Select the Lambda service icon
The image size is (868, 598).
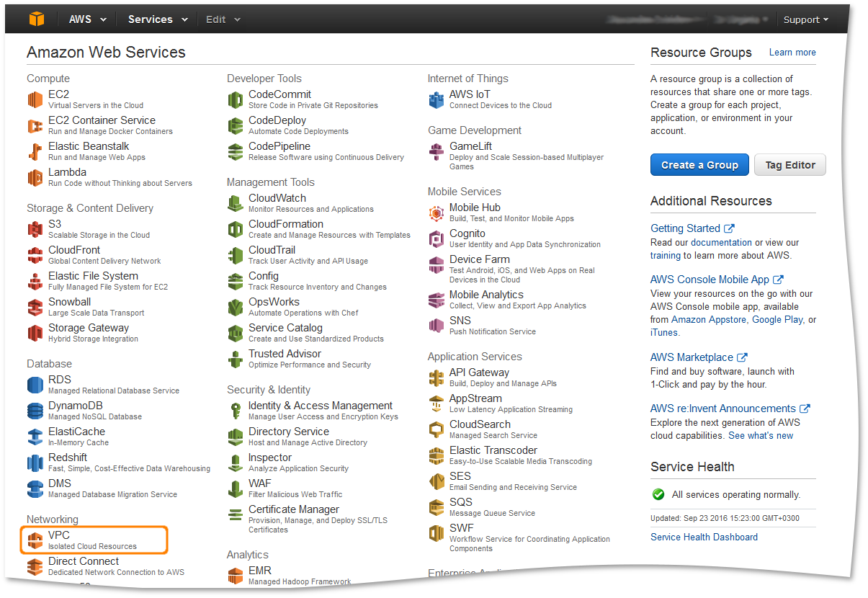click(35, 177)
